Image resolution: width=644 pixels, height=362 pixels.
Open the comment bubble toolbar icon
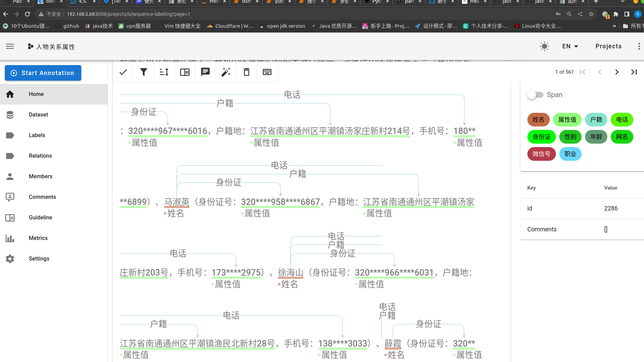coord(205,72)
